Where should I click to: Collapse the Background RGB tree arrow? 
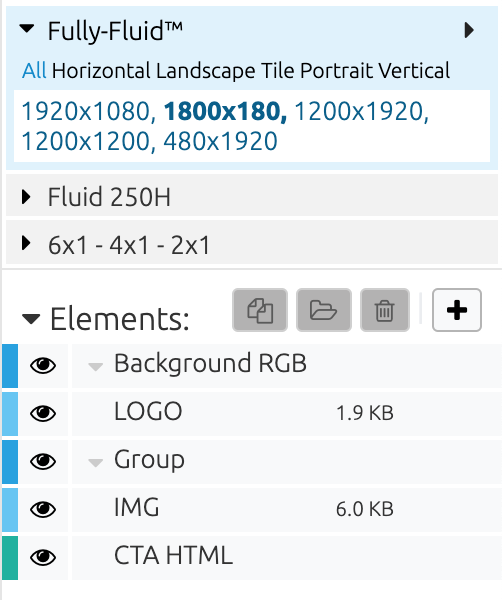pos(95,367)
